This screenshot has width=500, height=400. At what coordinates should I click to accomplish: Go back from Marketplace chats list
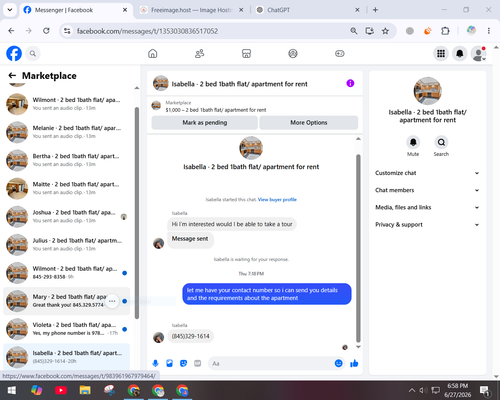point(12,76)
